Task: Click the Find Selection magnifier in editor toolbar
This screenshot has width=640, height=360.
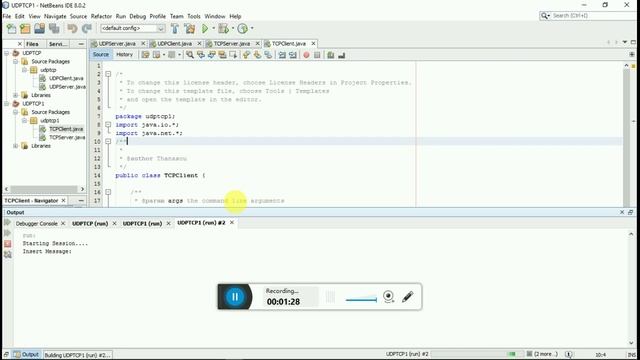Action: point(190,55)
